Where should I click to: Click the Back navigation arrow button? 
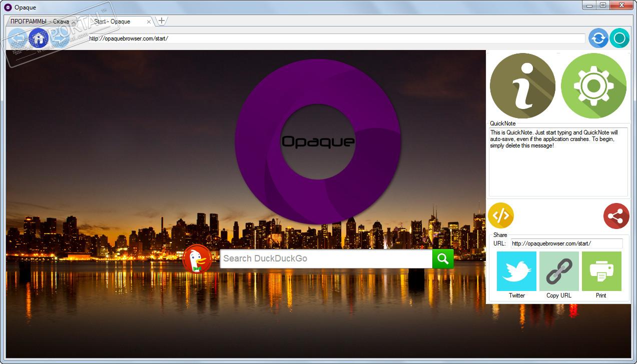pyautogui.click(x=17, y=38)
